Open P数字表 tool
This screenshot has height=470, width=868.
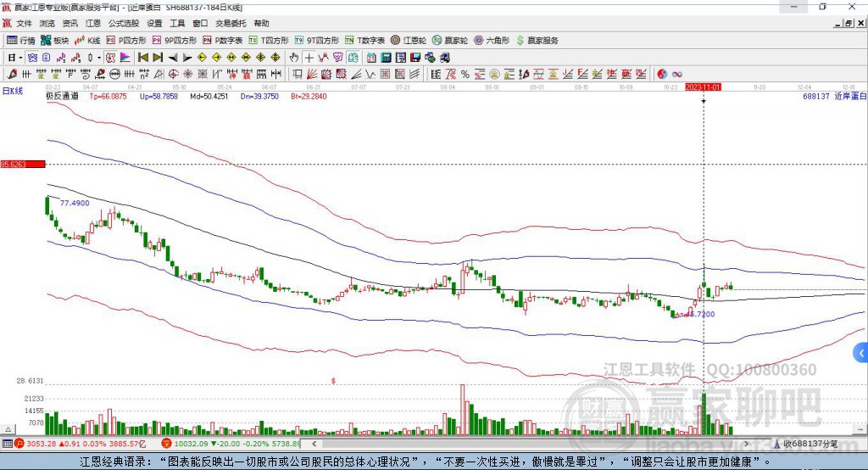coord(223,41)
